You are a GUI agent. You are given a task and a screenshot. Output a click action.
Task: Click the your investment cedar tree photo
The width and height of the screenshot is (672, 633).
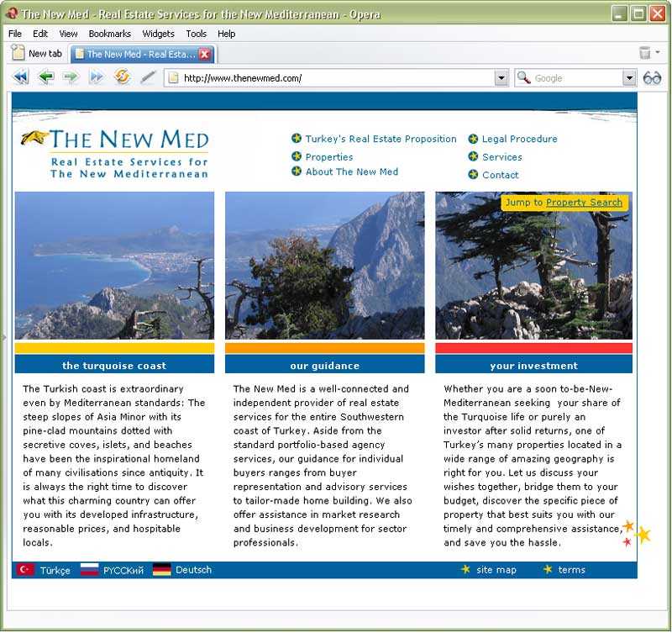533,266
